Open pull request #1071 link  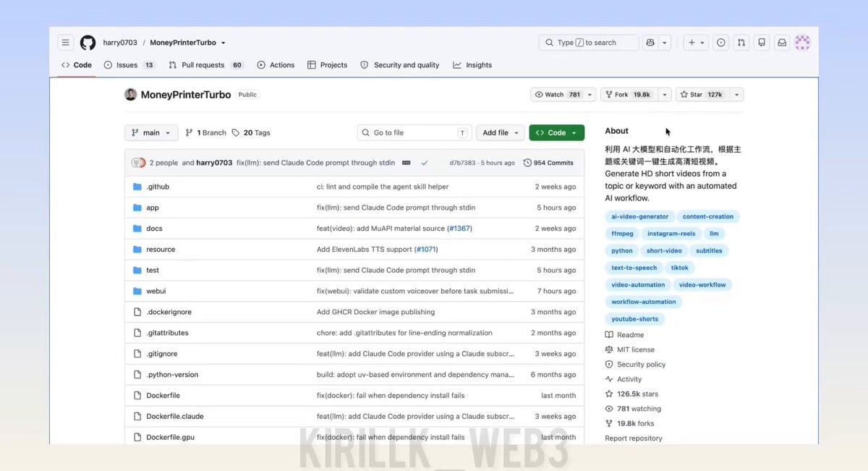(426, 250)
